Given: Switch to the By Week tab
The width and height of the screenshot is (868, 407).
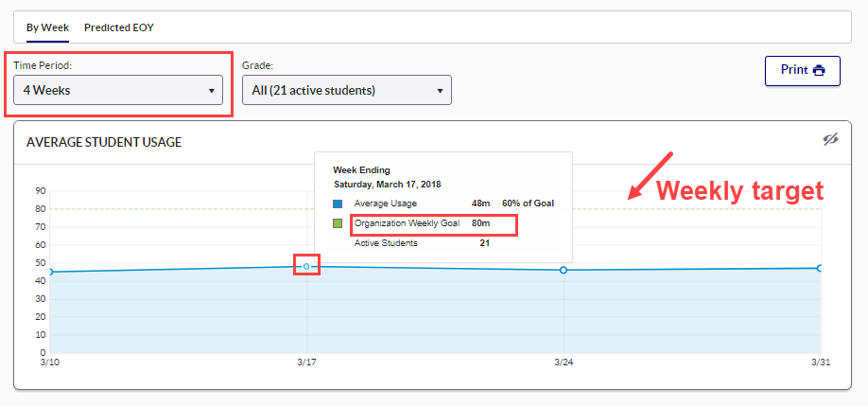Looking at the screenshot, I should 46,27.
